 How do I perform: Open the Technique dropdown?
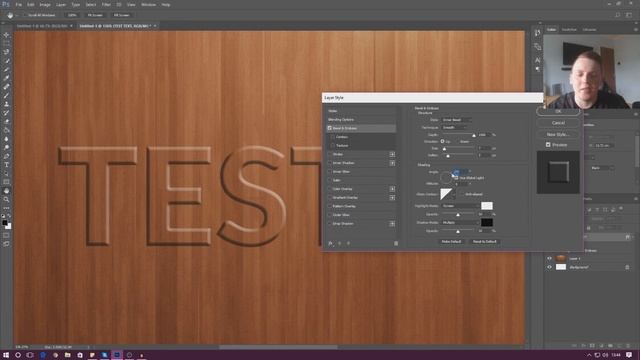454,127
